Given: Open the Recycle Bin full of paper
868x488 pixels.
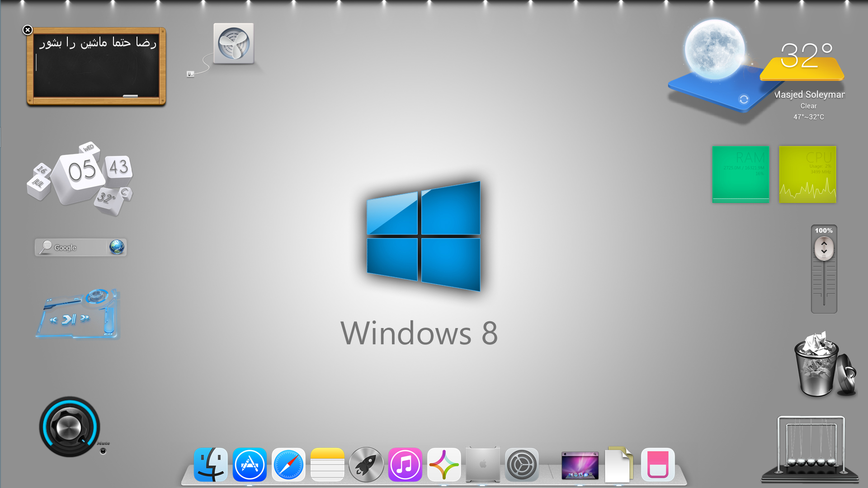Looking at the screenshot, I should point(825,364).
